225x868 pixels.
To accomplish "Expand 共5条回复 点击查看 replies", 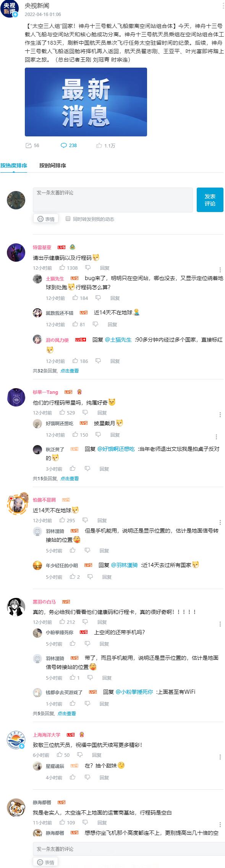I will pos(67,713).
